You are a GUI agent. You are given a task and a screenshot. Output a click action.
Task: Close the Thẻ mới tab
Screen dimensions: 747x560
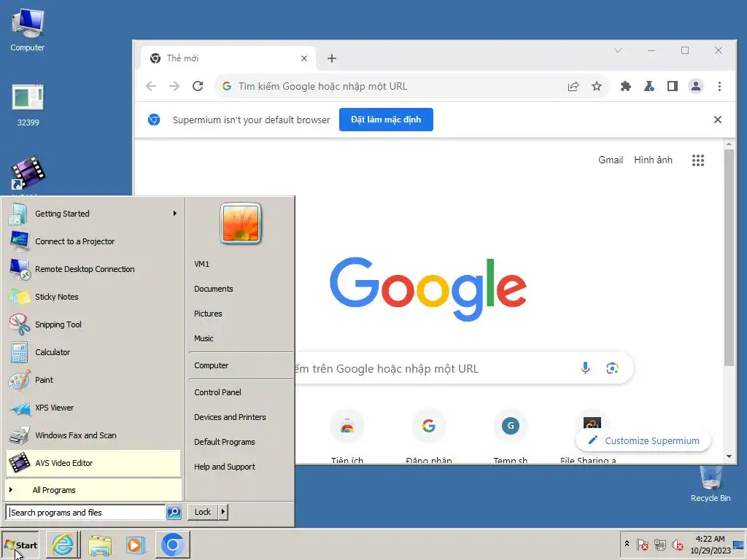tap(304, 58)
